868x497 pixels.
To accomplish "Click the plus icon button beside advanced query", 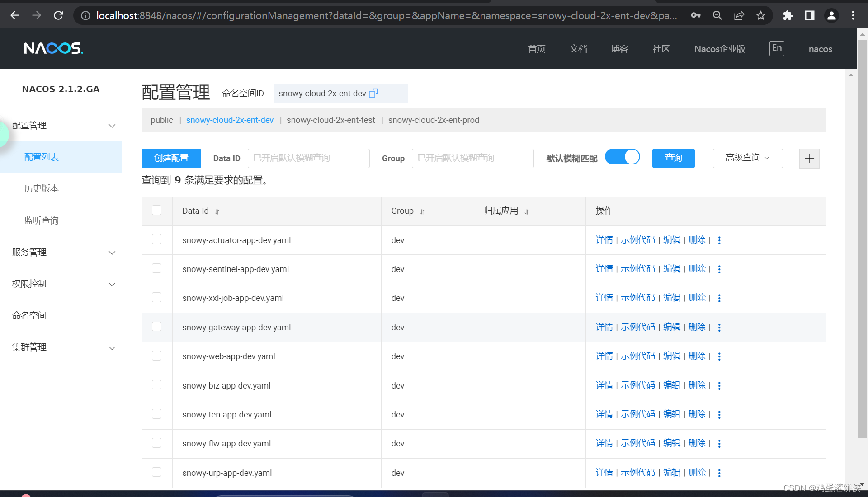I will [x=809, y=159].
